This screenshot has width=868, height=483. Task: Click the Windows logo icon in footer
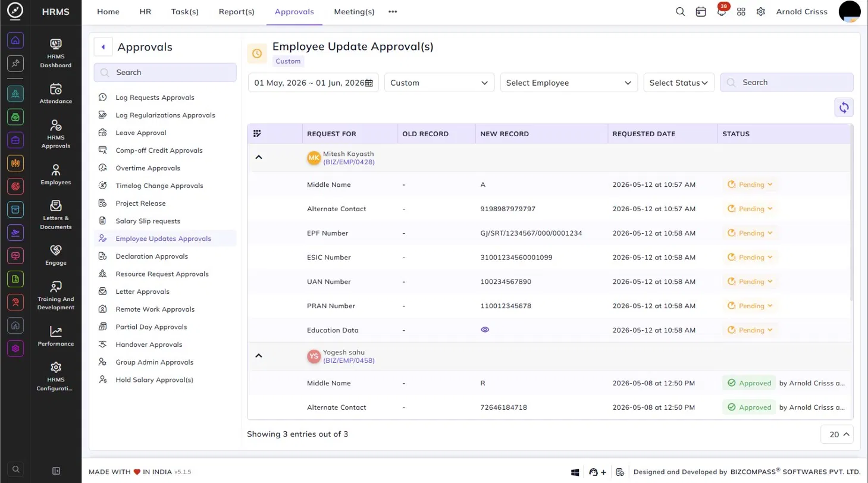coord(575,472)
